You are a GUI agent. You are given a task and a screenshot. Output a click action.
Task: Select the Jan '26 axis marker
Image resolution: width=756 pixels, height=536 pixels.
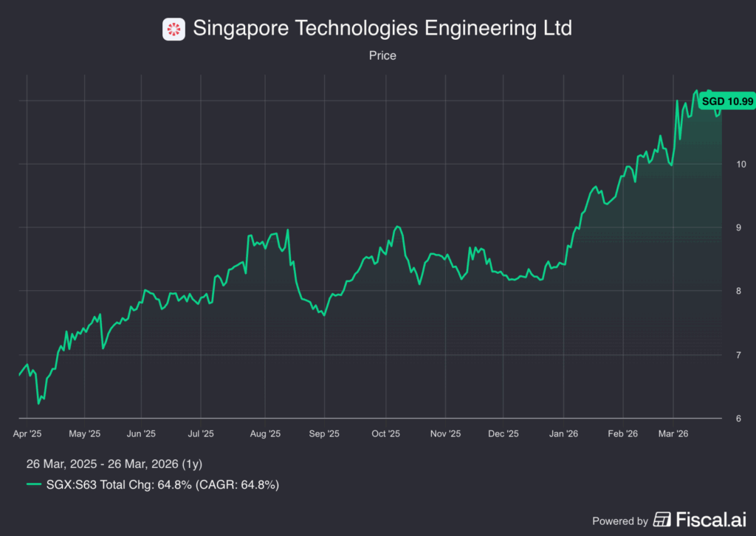tap(564, 434)
